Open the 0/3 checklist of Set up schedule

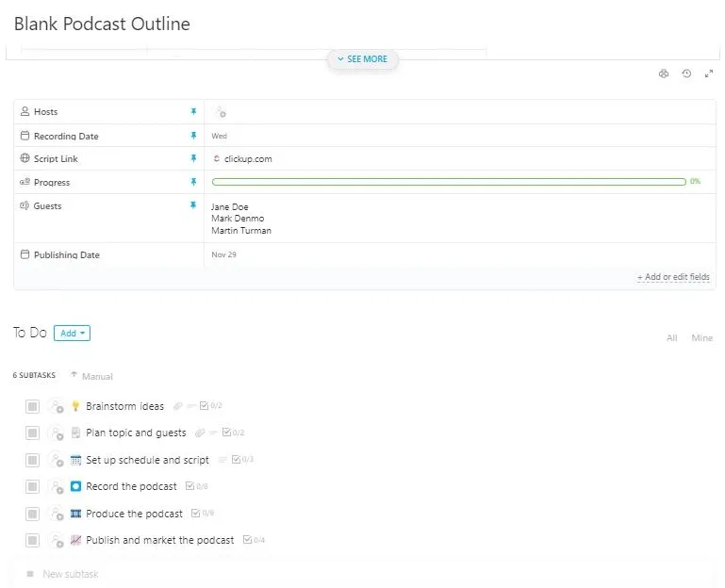coord(242,459)
